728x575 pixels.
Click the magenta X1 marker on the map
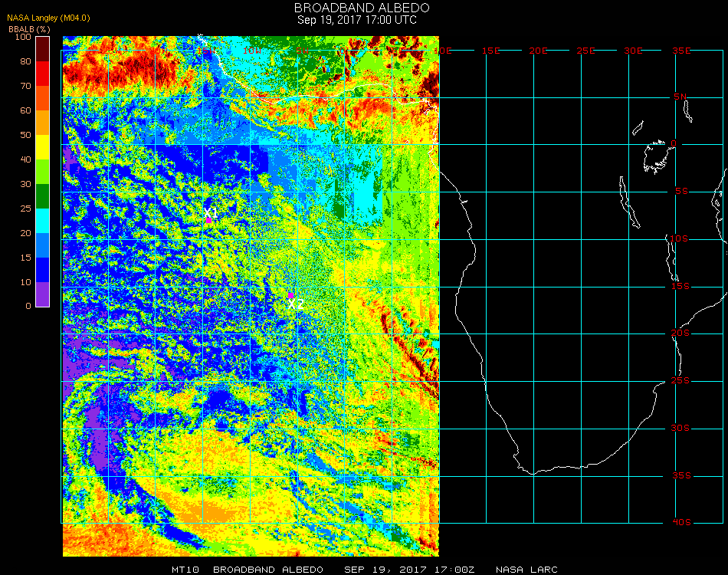pos(209,220)
